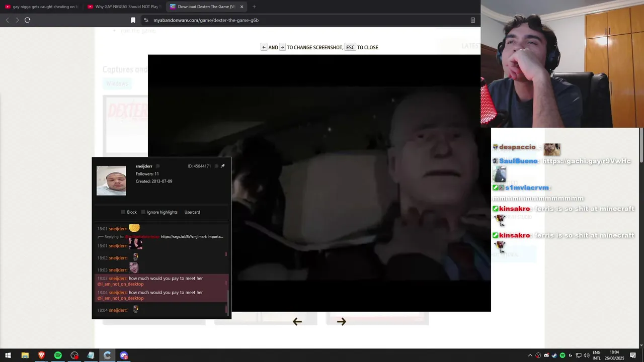Click sneijderr name in the 18:02 message
644x362 pixels.
pos(118,258)
